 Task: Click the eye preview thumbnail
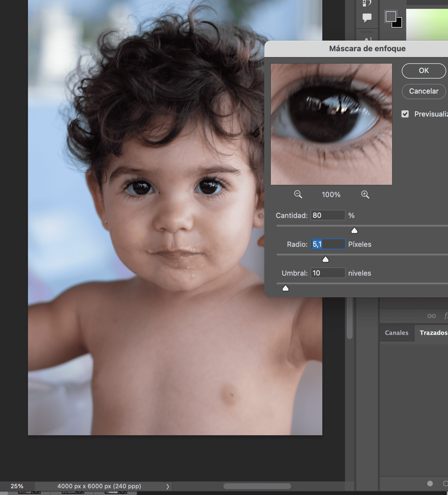pyautogui.click(x=331, y=124)
